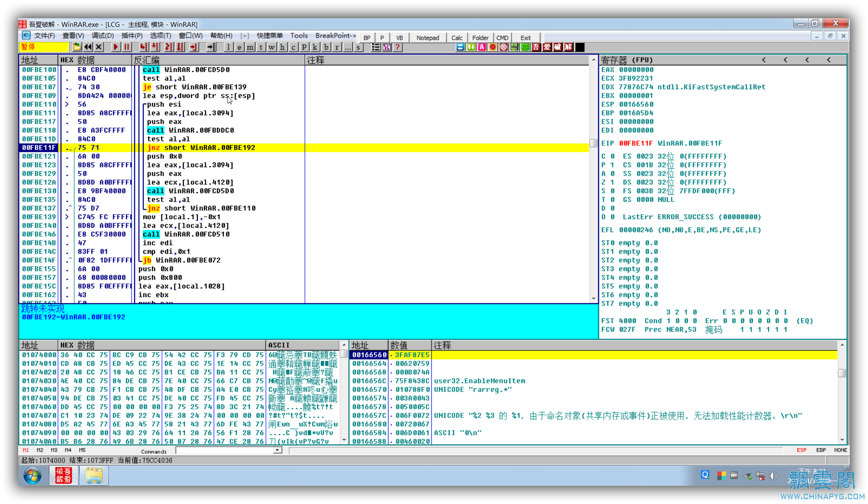Select the M1 memory tab
This screenshot has width=868, height=504.
coord(26,450)
